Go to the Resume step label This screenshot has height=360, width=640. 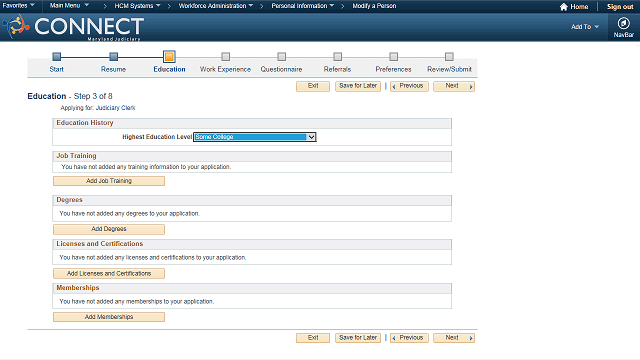[x=113, y=69]
